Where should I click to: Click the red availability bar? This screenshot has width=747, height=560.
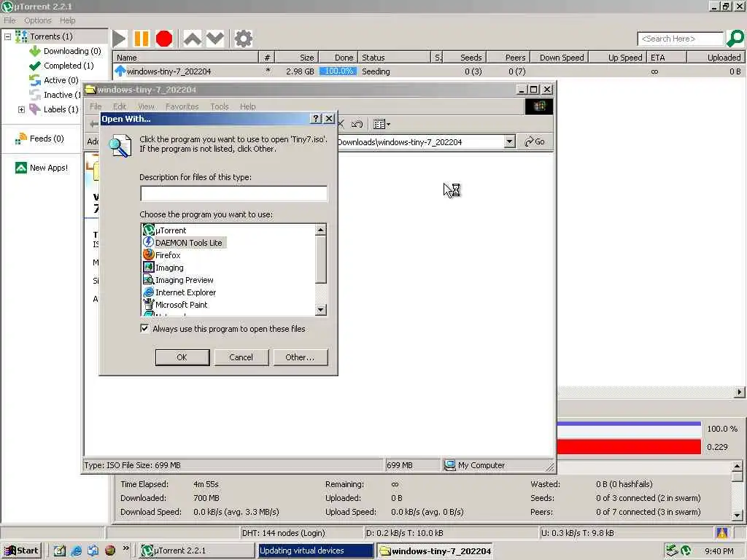pyautogui.click(x=629, y=447)
